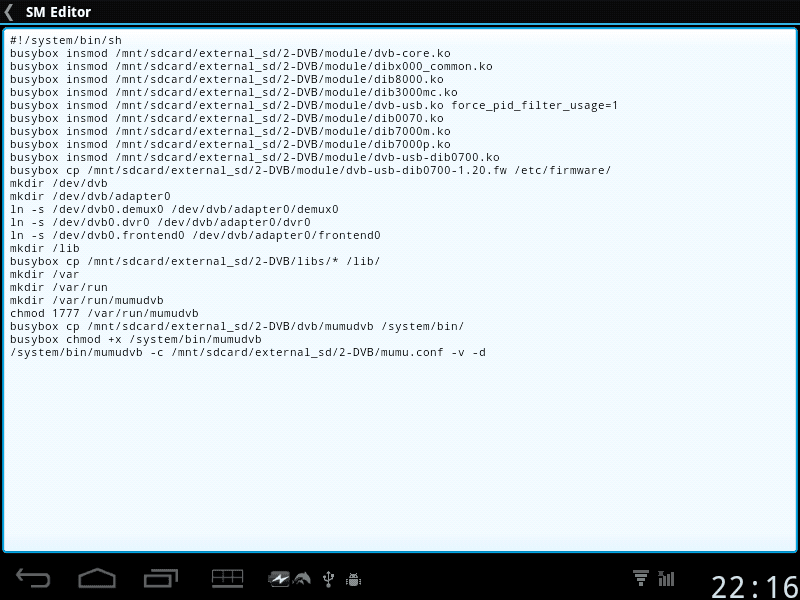800x600 pixels.
Task: Click the cp mumudvb to /system/bin/ line
Action: pos(237,327)
